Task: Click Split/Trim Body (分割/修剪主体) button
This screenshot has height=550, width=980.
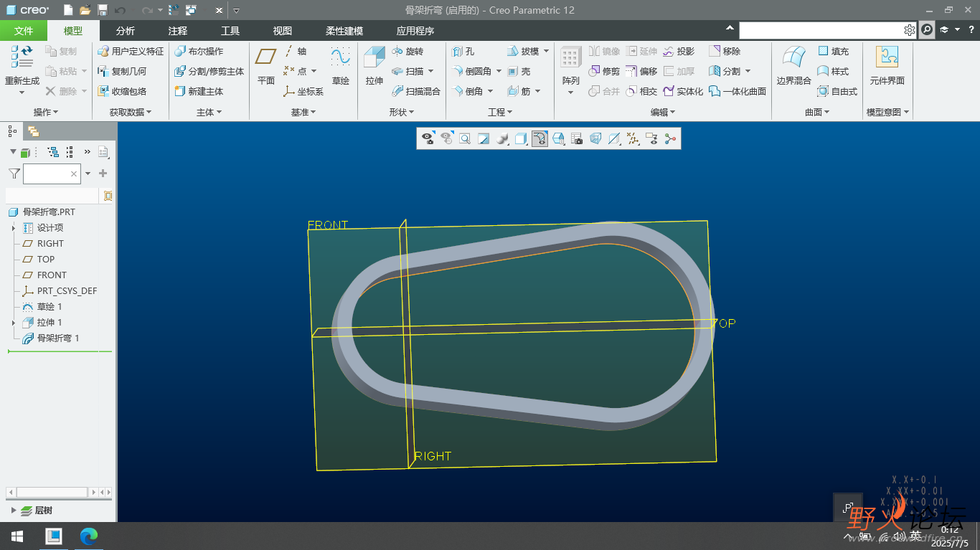Action: click(209, 71)
